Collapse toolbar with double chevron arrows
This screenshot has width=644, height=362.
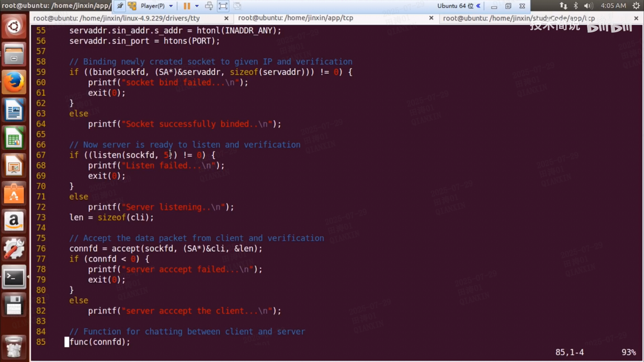pos(478,6)
